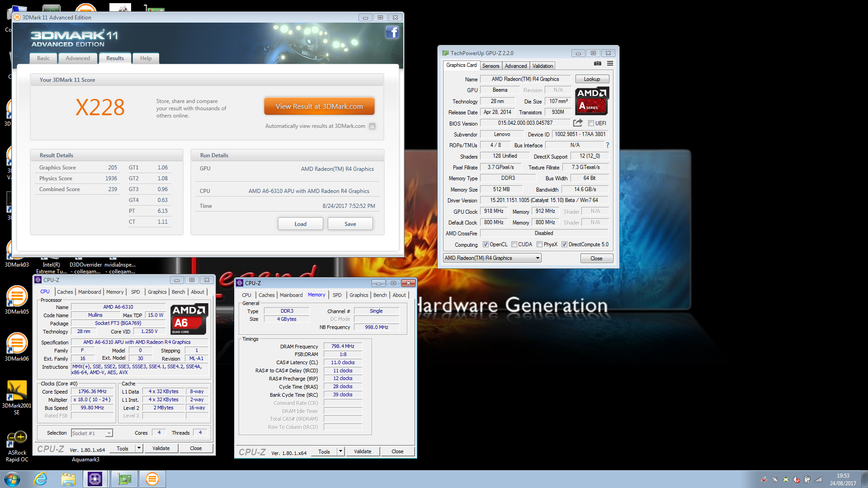Click Validate in Memory CPU-Z window

363,451
